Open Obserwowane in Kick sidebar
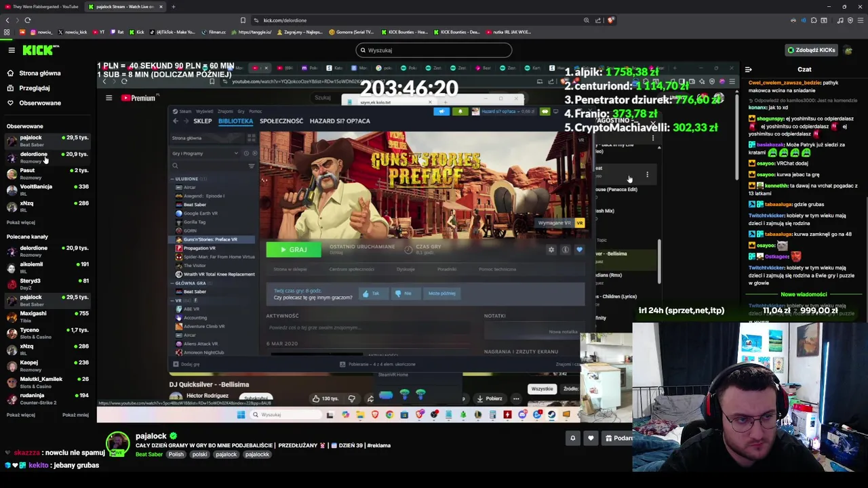The image size is (868, 488). tap(35, 103)
